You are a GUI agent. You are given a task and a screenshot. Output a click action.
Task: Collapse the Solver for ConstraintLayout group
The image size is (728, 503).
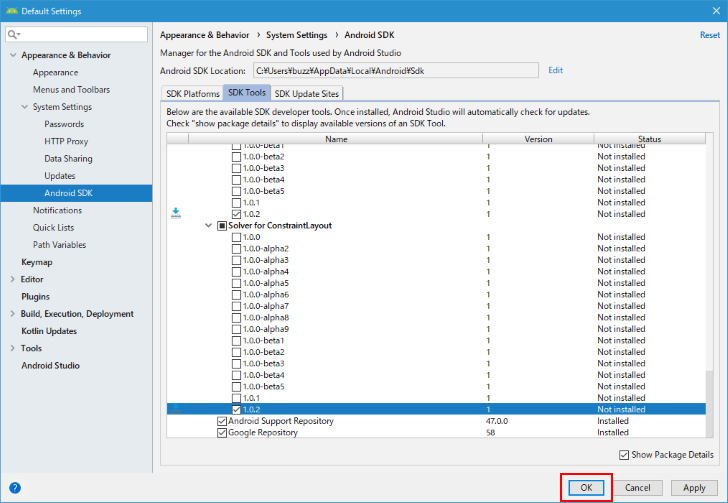[x=208, y=226]
